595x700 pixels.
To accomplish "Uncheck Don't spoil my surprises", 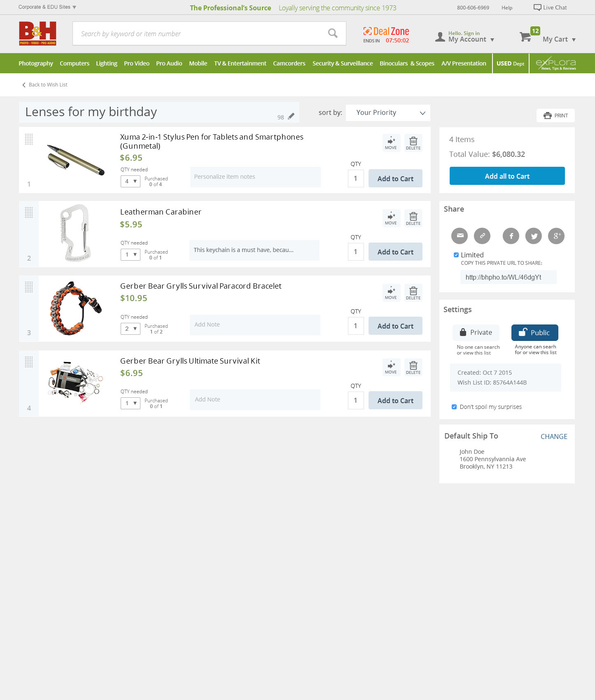I will tap(454, 407).
